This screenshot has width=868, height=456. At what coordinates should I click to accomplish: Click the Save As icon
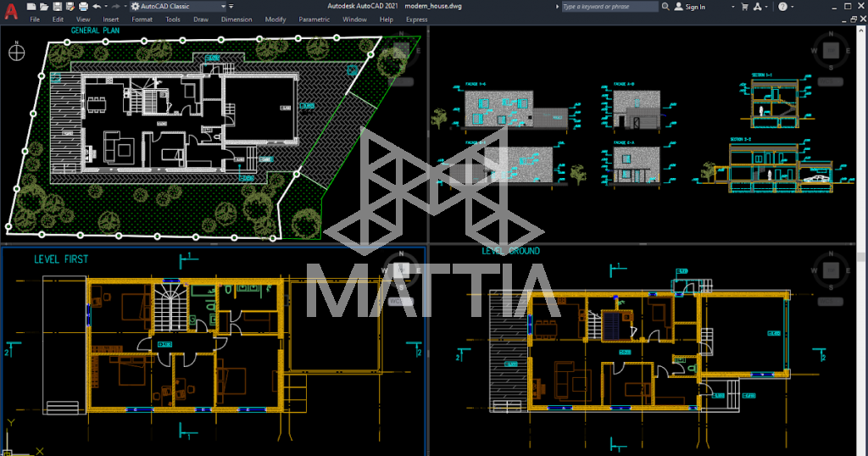(x=70, y=6)
